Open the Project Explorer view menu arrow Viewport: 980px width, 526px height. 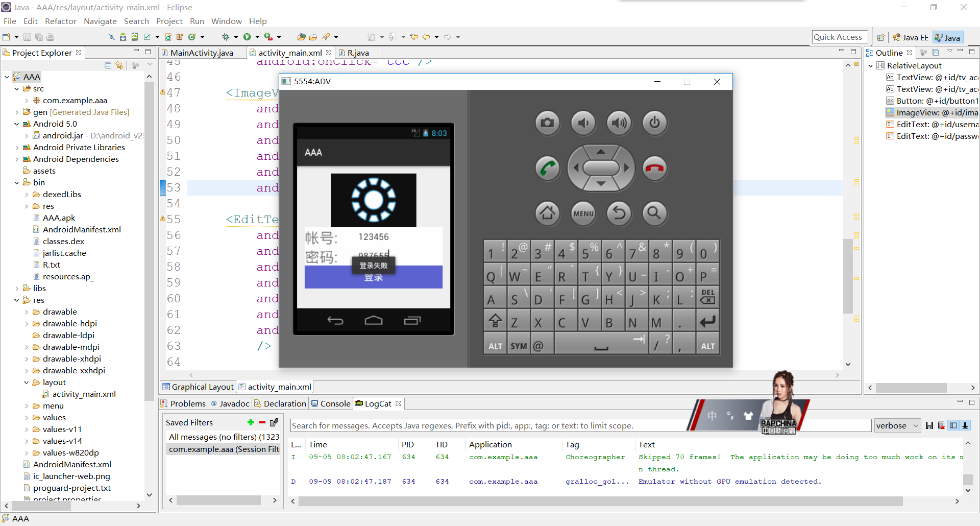150,65
